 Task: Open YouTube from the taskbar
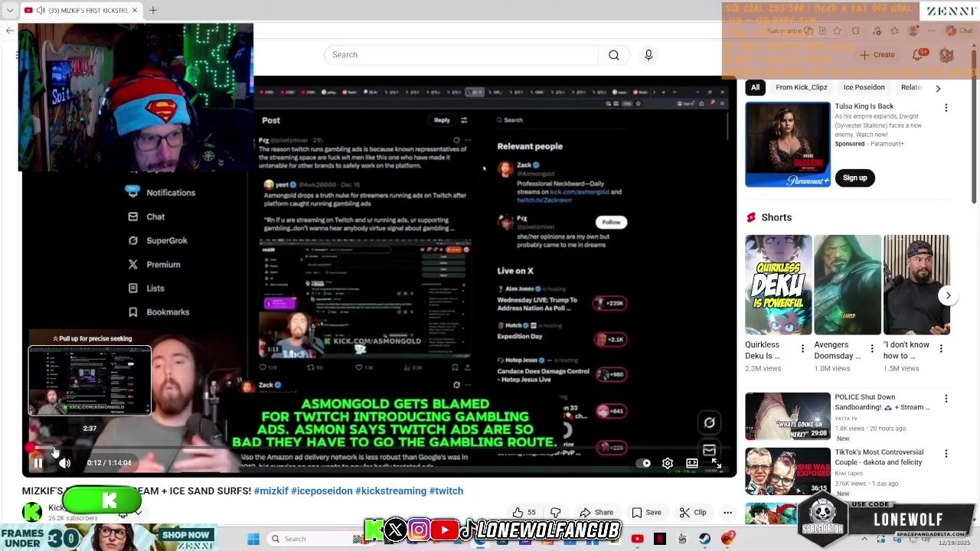click(x=637, y=539)
